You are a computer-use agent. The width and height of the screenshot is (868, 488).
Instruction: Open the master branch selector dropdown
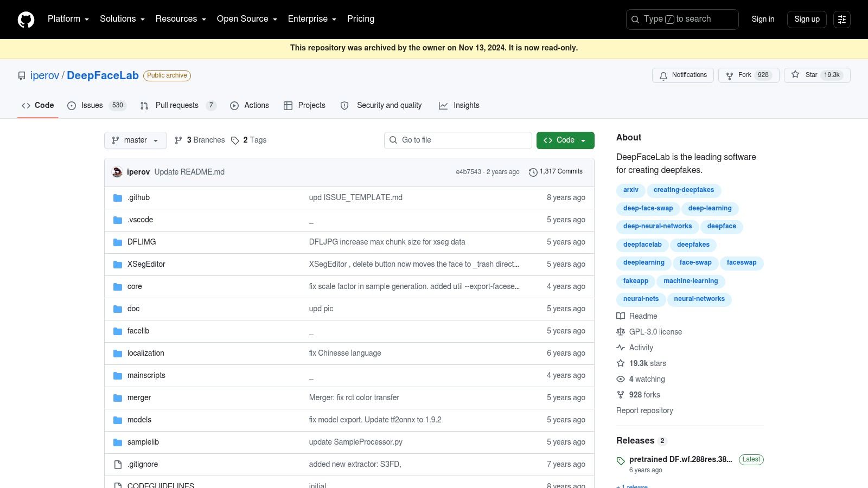[136, 140]
